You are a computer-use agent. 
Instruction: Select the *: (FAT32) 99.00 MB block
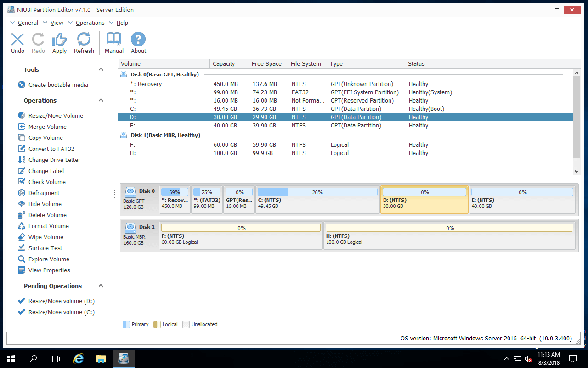coord(207,200)
